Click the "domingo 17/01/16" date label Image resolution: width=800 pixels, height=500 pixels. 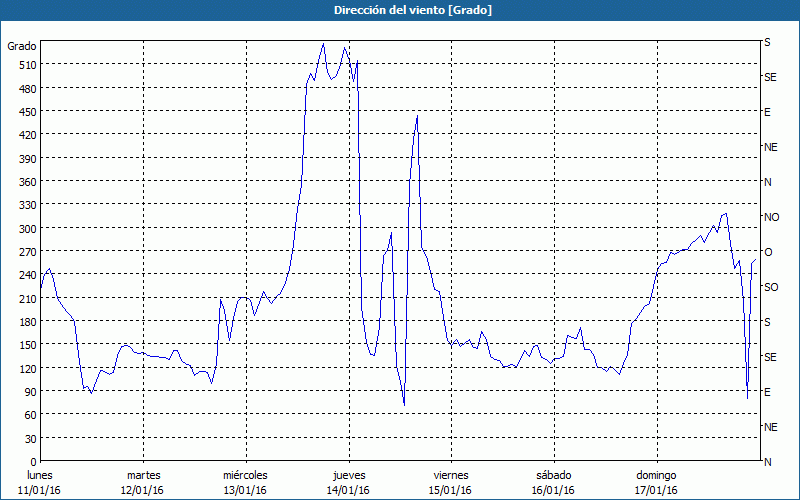(x=656, y=482)
